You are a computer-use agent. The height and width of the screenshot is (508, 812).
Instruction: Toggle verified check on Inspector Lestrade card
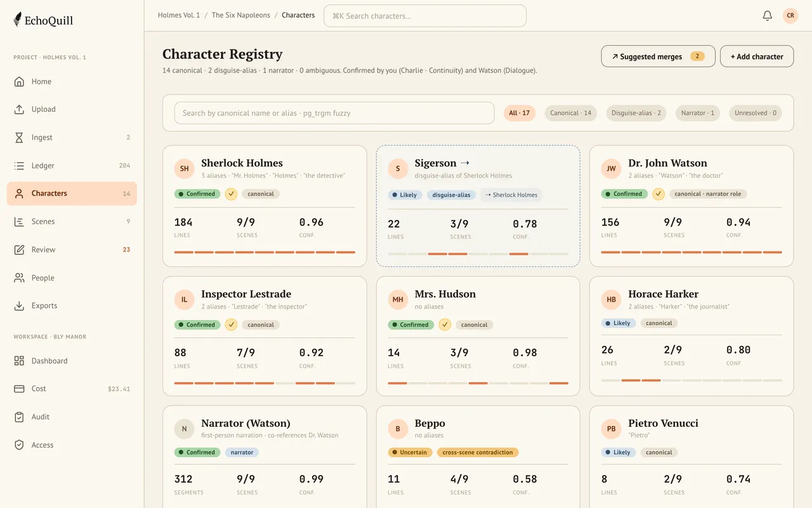tap(231, 324)
